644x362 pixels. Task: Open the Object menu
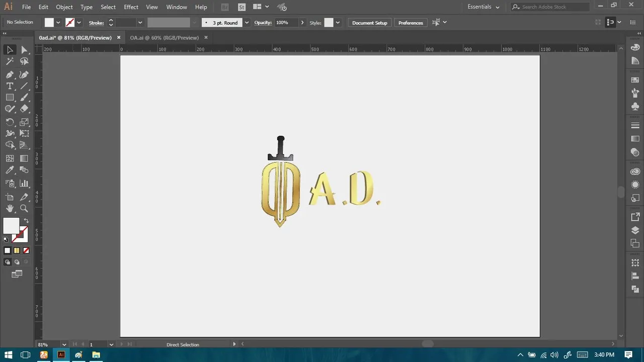point(64,7)
